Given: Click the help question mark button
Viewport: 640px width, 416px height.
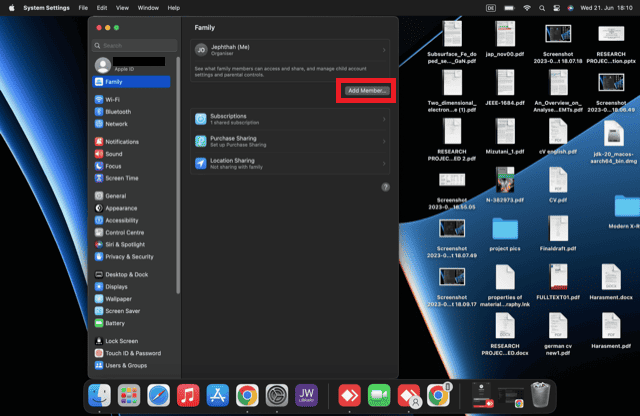Looking at the screenshot, I should pos(385,187).
